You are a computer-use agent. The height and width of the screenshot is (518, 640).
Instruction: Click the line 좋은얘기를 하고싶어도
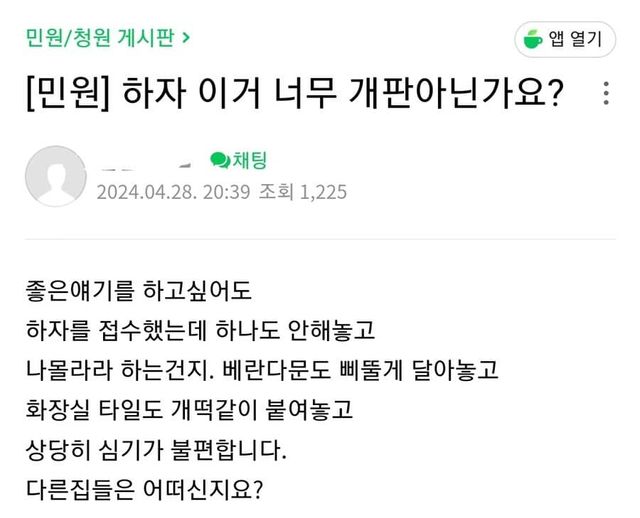pos(138,292)
